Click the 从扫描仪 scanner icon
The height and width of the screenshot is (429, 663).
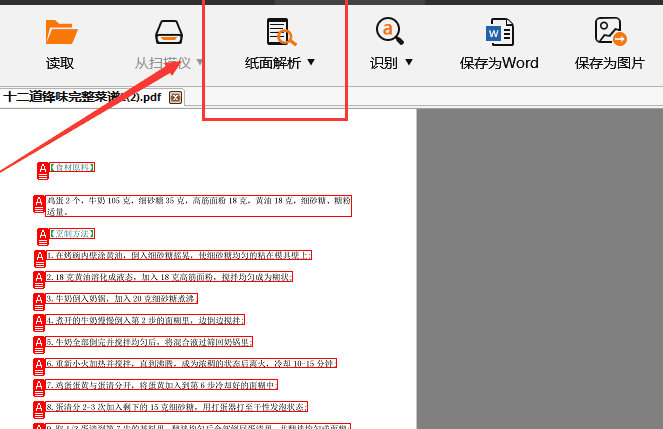pyautogui.click(x=169, y=32)
